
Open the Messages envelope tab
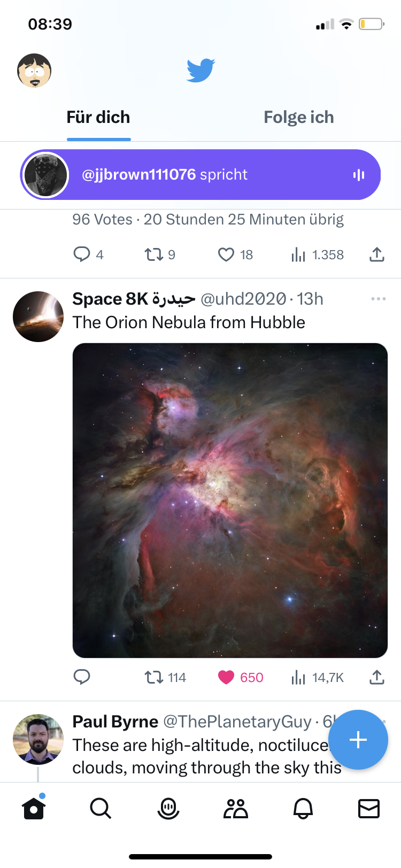(x=369, y=808)
